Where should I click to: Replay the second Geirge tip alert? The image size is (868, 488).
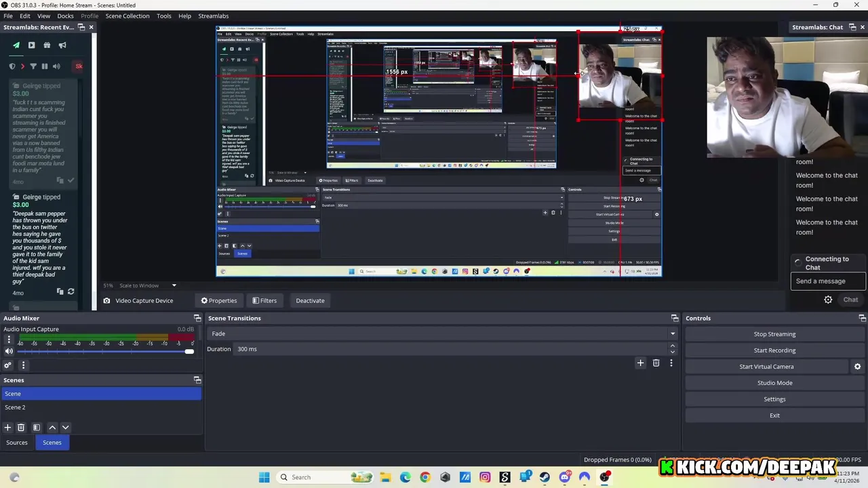point(71,291)
